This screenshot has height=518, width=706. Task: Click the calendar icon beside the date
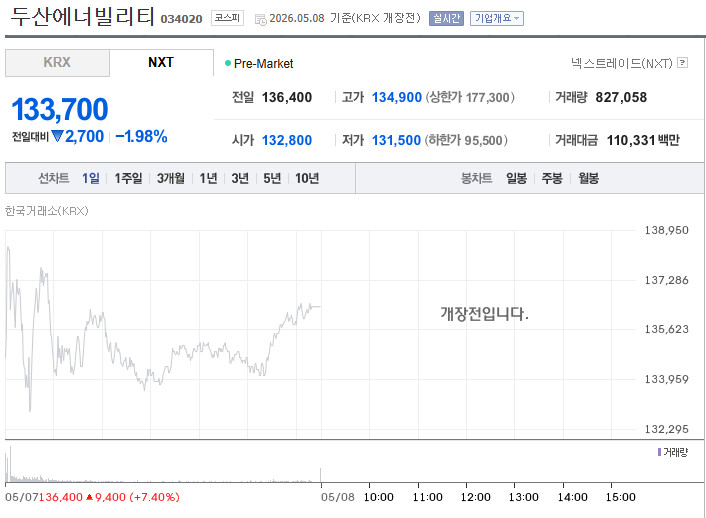260,19
